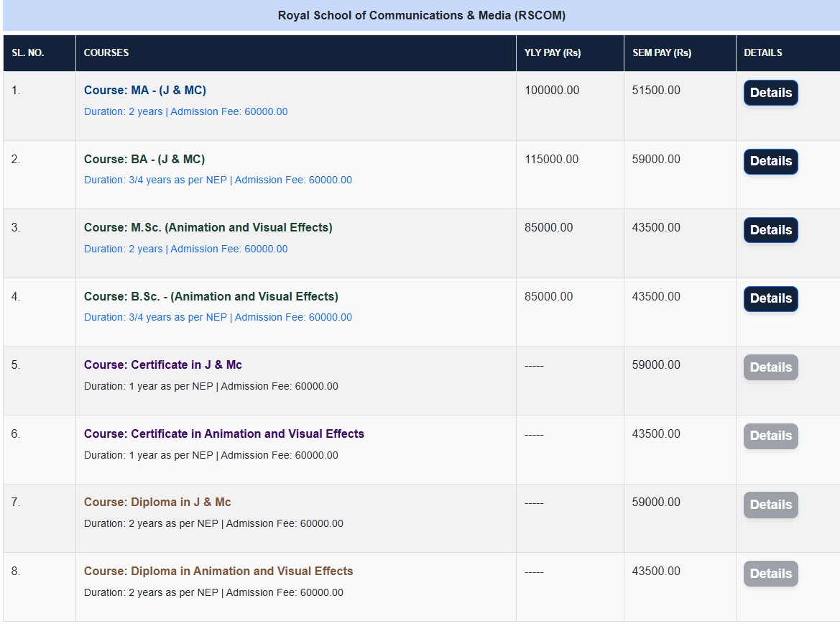The image size is (840, 624).
Task: Select the BA - (J & MC) course title
Action: tap(144, 160)
